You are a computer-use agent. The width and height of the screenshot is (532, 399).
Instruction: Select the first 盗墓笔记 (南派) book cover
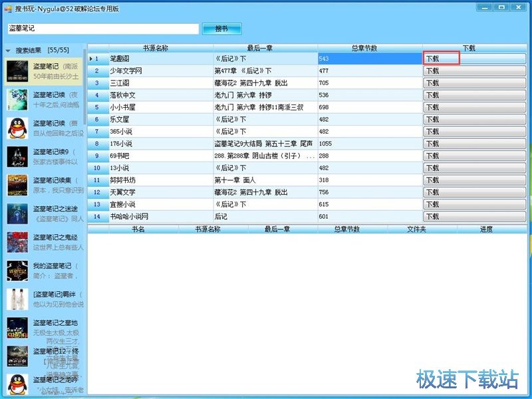point(17,71)
